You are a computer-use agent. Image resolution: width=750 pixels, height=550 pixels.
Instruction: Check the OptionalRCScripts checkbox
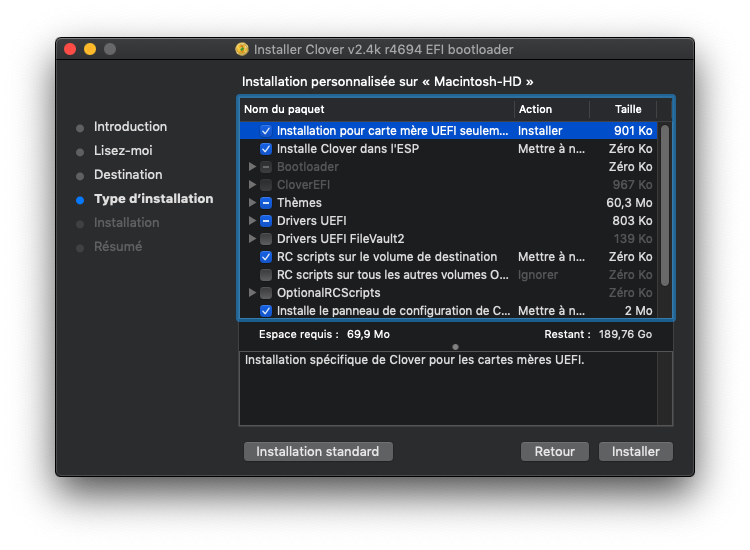[266, 293]
